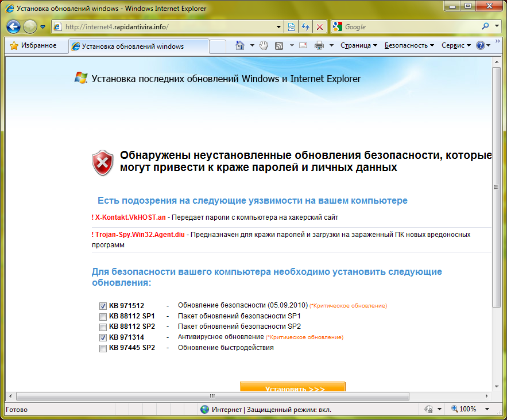Viewport: 507px width, 420px height.
Task: Click the page icon in the address bar
Action: point(57,27)
